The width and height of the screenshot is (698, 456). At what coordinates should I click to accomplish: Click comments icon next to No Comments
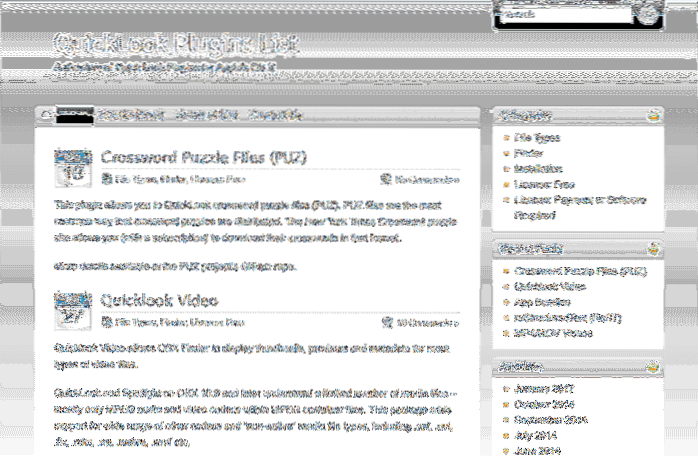(386, 179)
